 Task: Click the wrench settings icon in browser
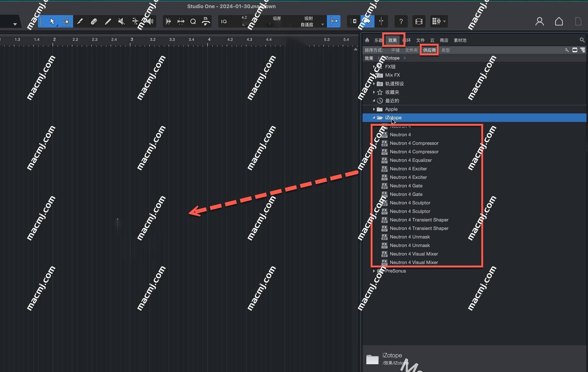point(567,50)
